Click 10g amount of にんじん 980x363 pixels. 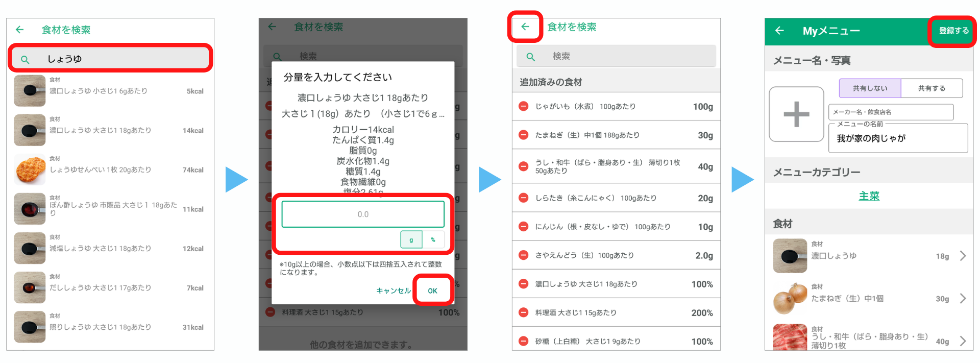(705, 227)
